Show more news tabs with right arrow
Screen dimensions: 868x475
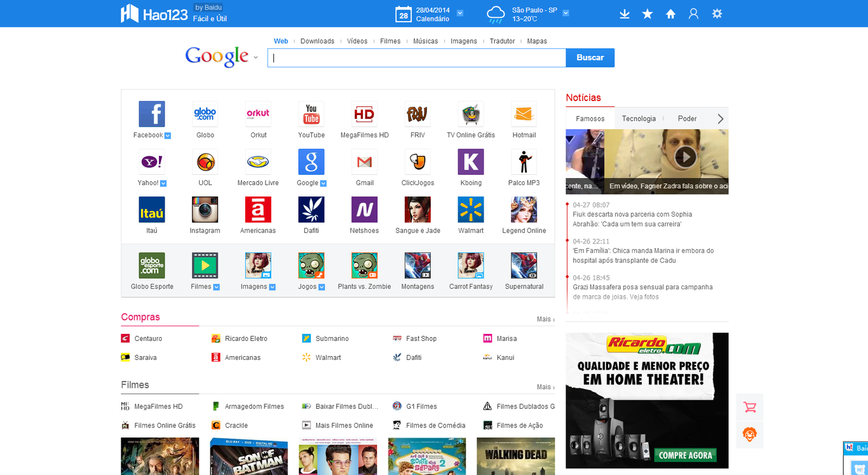coord(720,118)
